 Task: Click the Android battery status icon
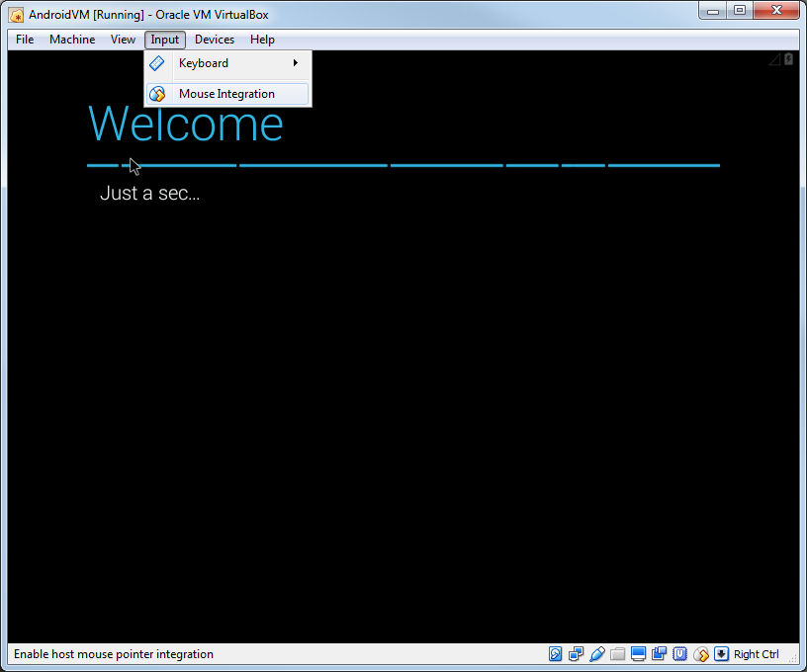[788, 59]
